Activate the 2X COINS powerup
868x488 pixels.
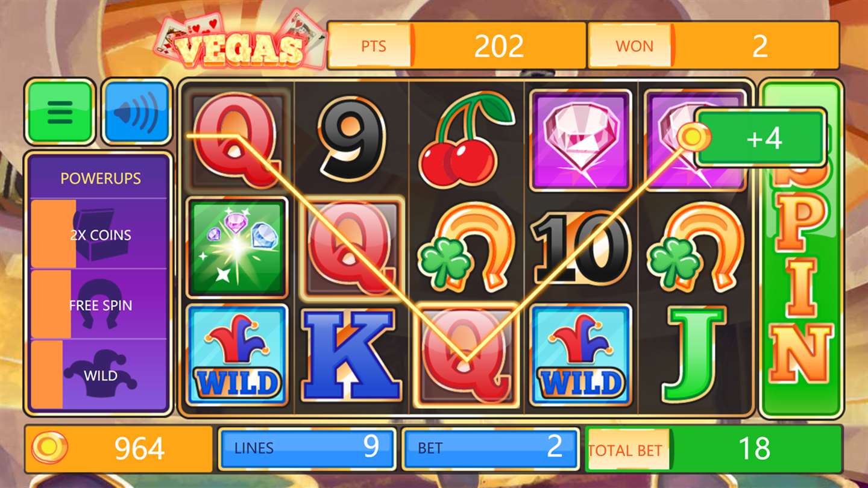98,234
